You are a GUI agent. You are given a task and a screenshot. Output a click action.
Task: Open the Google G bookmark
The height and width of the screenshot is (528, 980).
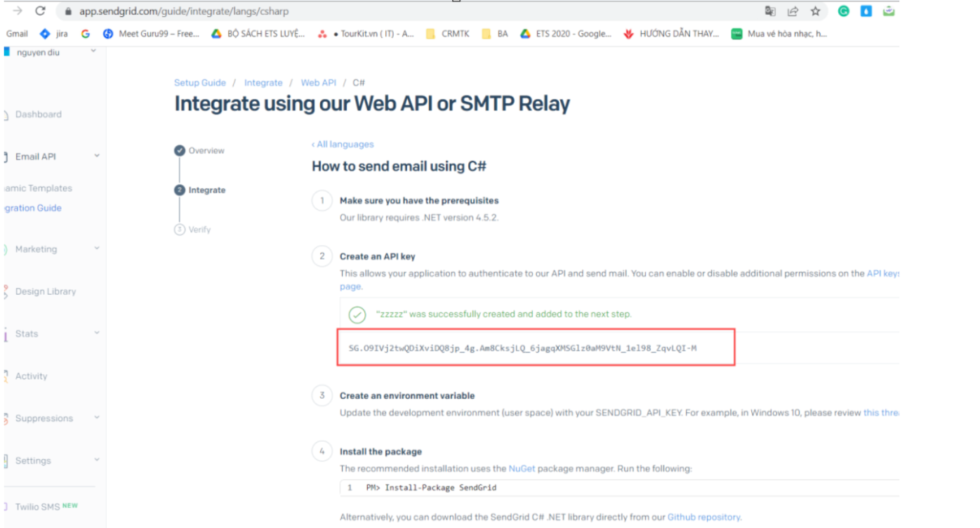coord(86,34)
